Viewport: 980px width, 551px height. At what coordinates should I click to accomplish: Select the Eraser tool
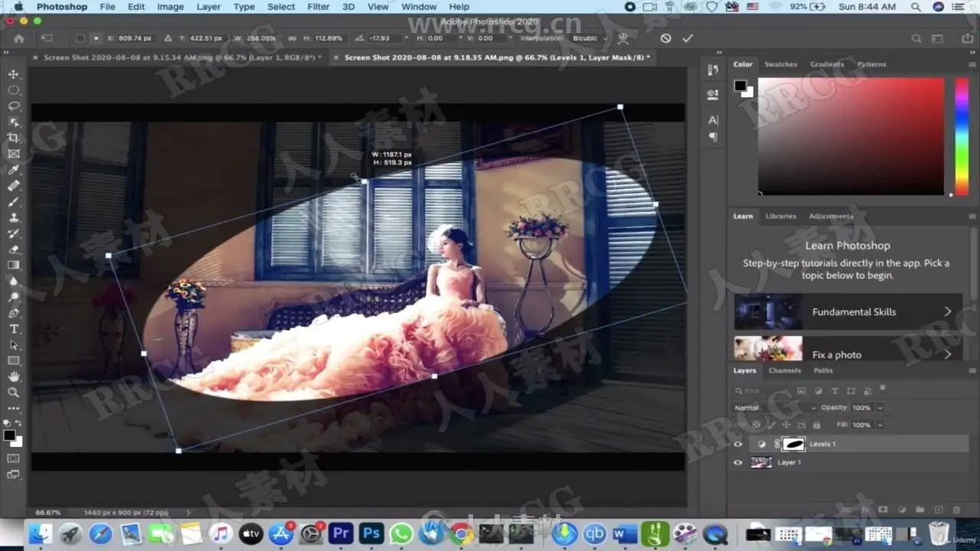pos(14,249)
